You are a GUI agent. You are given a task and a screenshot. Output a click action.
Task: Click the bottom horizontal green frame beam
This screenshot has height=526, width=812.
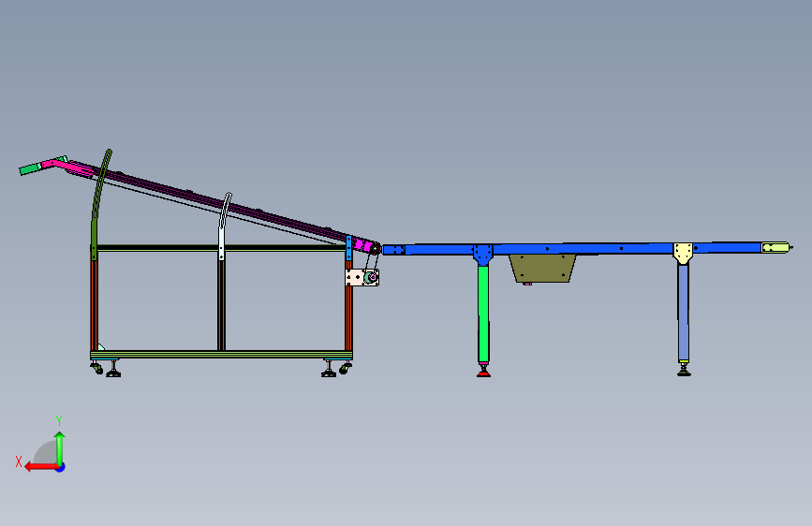point(222,355)
